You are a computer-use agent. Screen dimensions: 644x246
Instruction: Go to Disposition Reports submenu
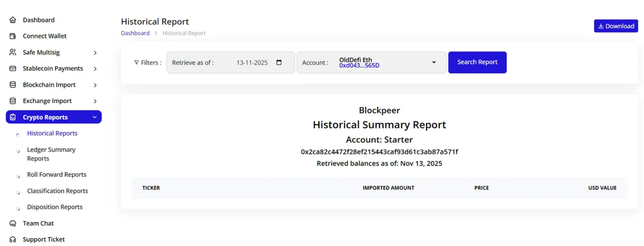pyautogui.click(x=55, y=207)
